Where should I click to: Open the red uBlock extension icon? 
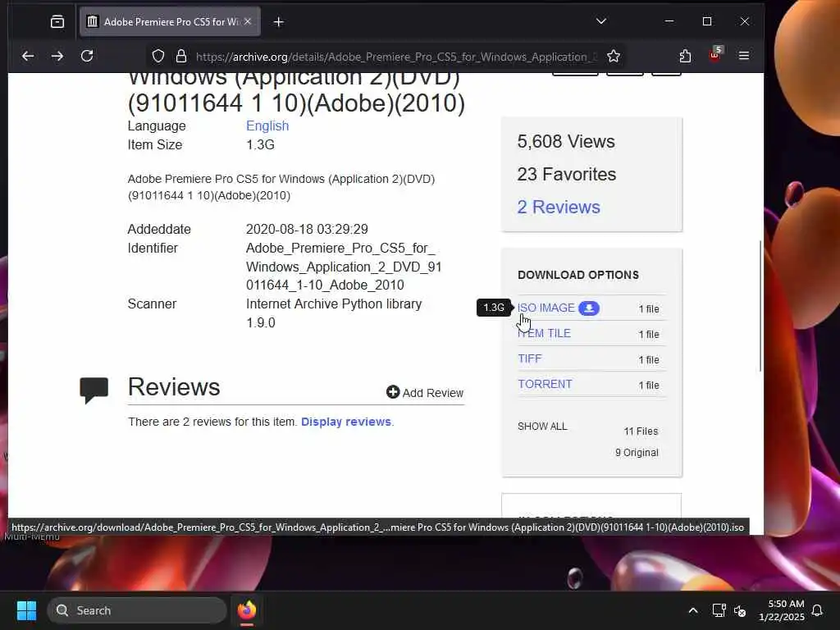(x=715, y=55)
